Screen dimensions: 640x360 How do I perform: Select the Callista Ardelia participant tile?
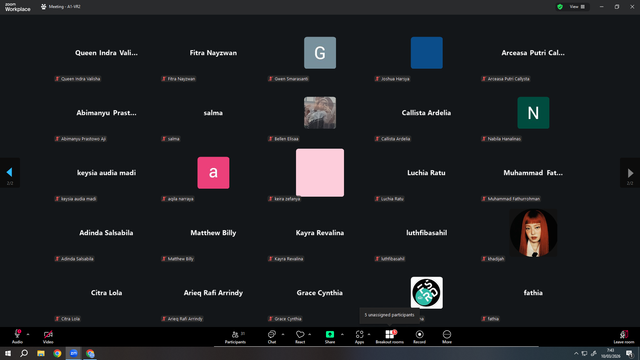[426, 113]
